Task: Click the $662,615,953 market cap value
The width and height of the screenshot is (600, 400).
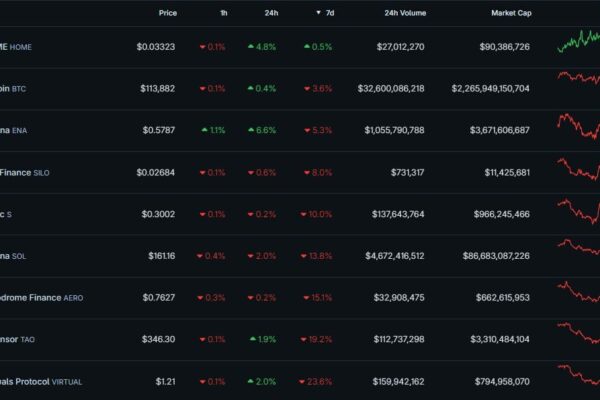Action: pos(503,297)
